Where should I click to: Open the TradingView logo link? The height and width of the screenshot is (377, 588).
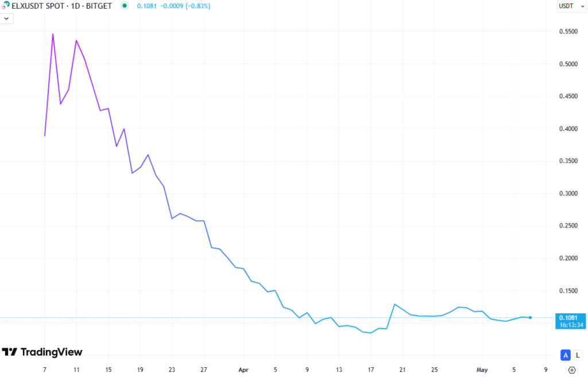point(42,352)
